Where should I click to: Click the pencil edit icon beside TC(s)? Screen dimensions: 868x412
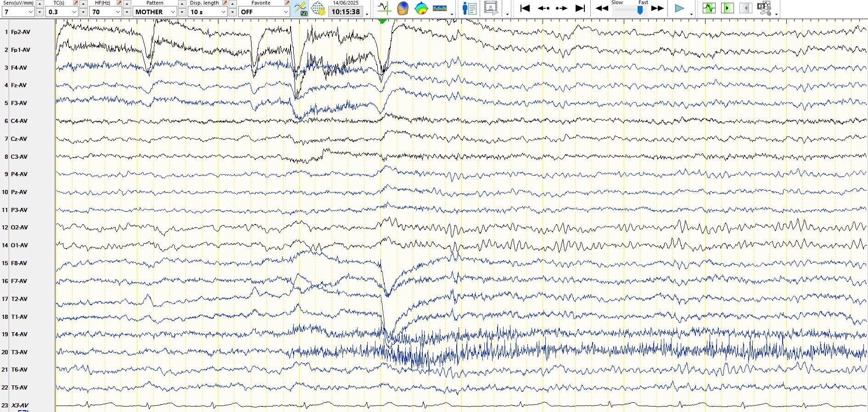[76, 3]
